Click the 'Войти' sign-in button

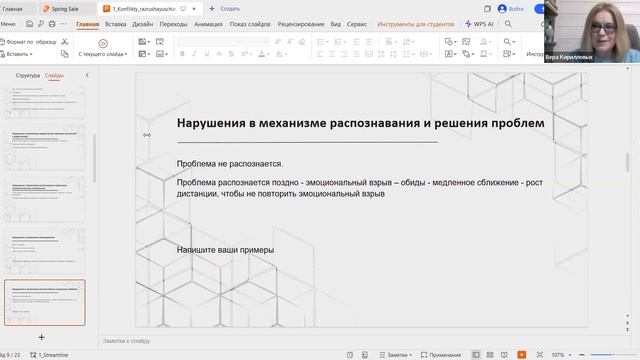[x=511, y=9]
